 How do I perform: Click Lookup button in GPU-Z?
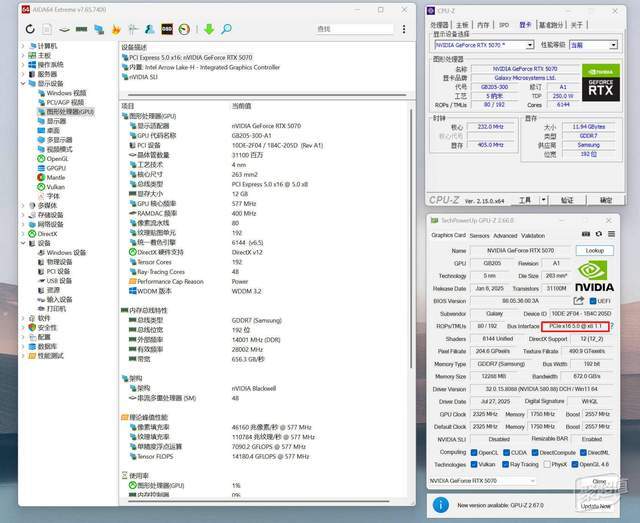[595, 250]
